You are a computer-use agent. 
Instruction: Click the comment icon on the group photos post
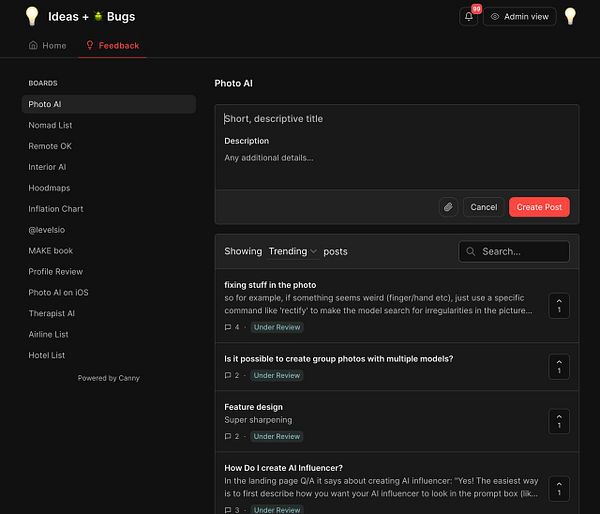point(228,375)
